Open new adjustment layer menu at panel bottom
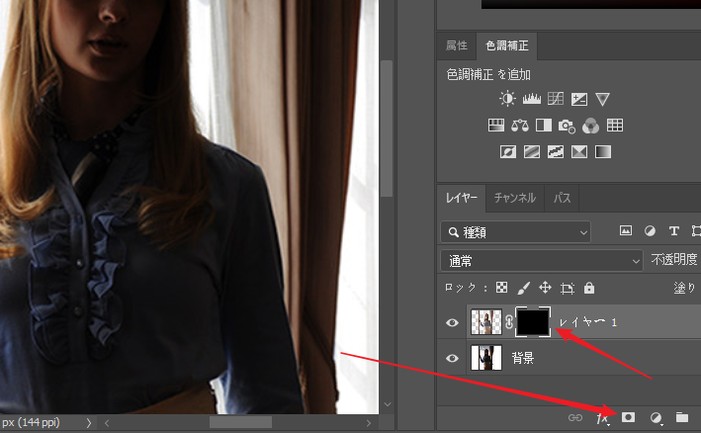The width and height of the screenshot is (701, 433). (x=656, y=417)
